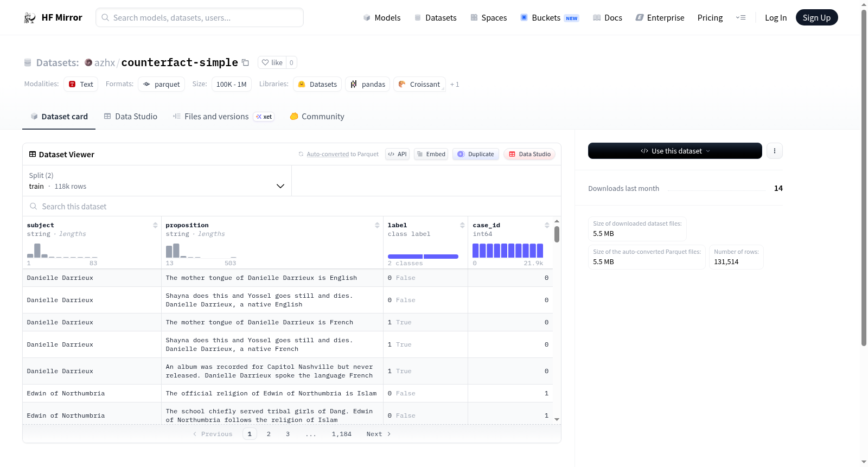Click the pandas library tag
The height and width of the screenshot is (467, 868).
(x=367, y=84)
